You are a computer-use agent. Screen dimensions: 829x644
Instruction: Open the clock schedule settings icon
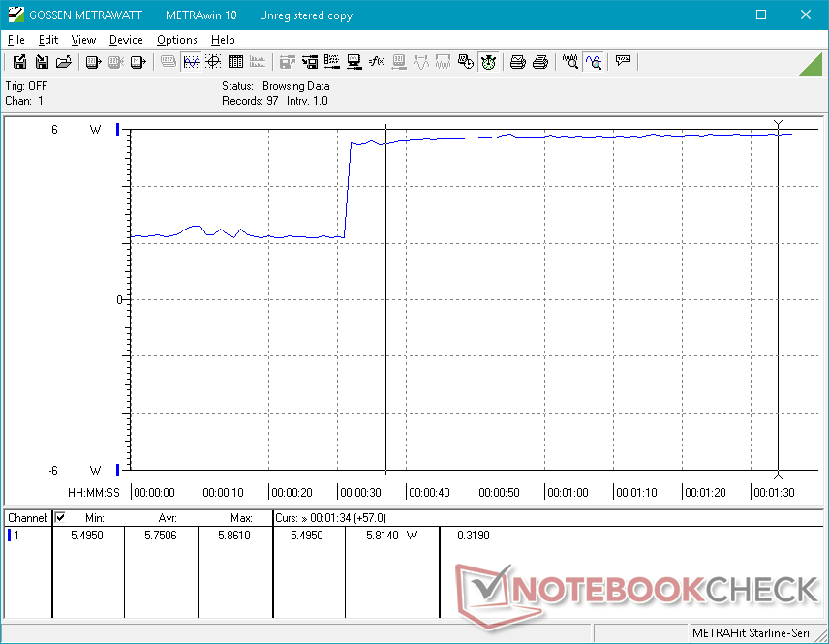click(x=465, y=62)
